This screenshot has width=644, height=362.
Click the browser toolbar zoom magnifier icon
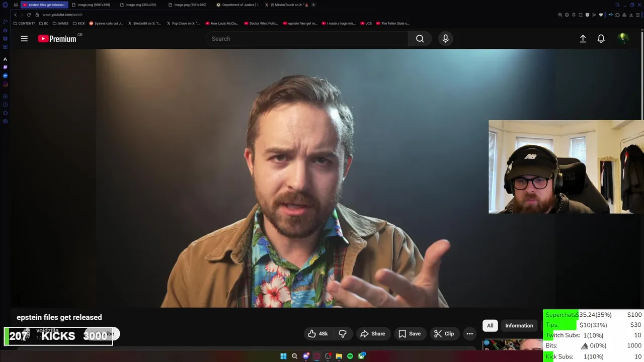(x=560, y=15)
